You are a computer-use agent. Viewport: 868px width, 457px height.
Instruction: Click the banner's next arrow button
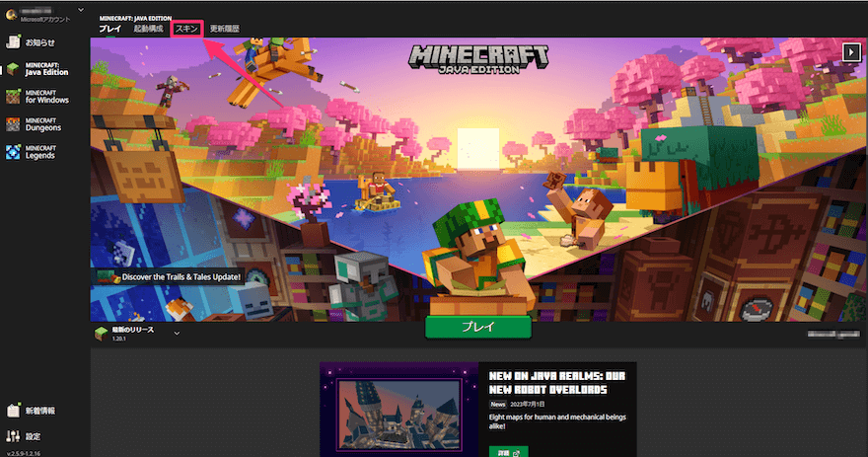851,51
